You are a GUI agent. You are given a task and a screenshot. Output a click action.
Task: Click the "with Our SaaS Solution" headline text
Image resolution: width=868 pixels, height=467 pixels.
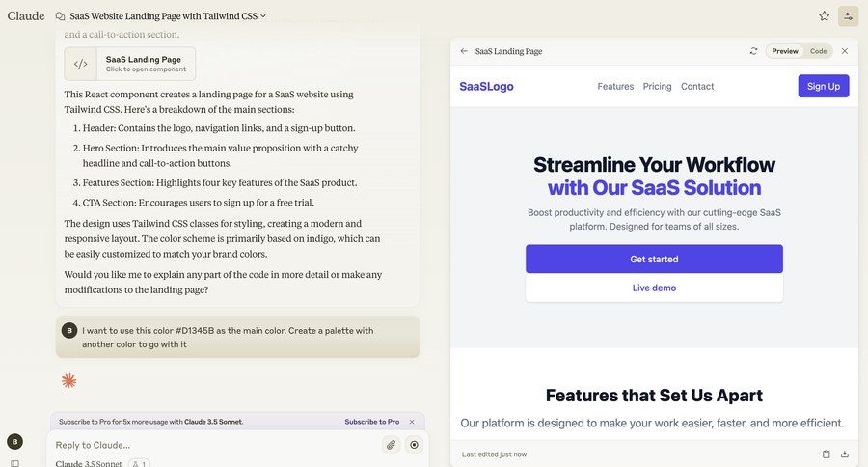[x=654, y=188]
